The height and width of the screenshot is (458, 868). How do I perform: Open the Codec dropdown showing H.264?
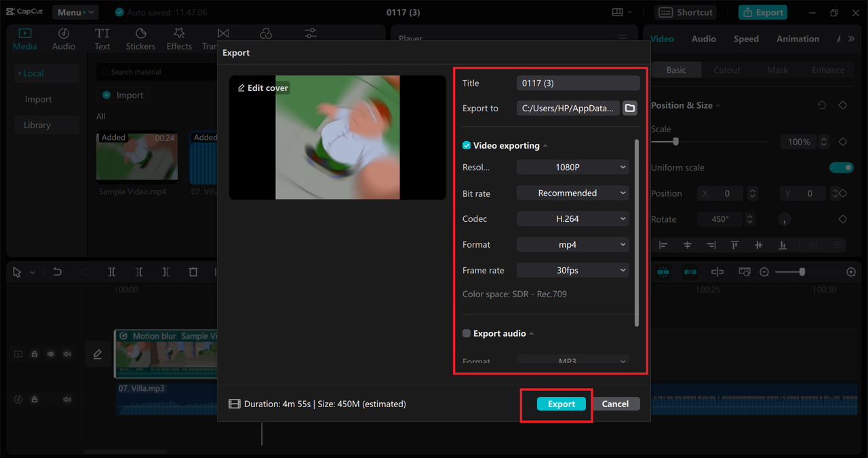click(573, 218)
